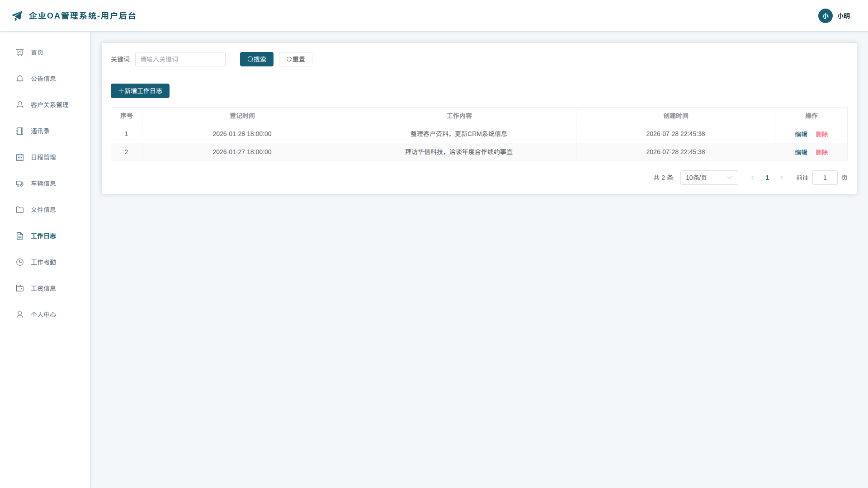Click the clock icon for 工作考勤

coord(20,262)
